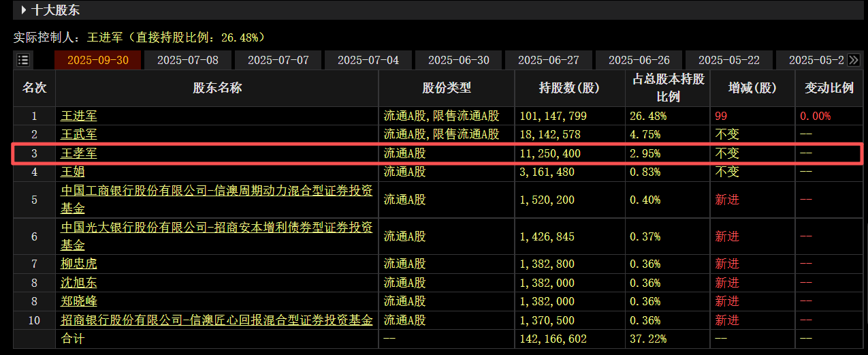The width and height of the screenshot is (868, 355).
Task: Open the 2025-07-07 date tab
Action: tap(278, 60)
